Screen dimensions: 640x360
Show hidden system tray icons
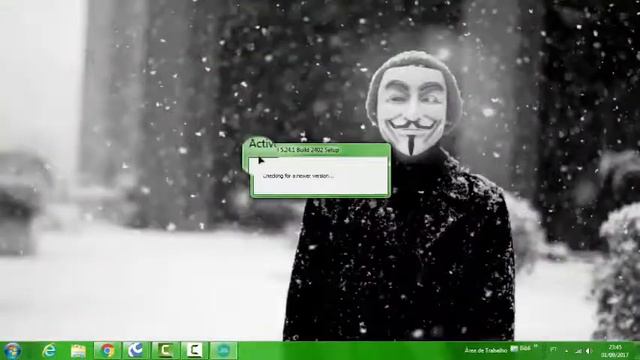tap(567, 351)
